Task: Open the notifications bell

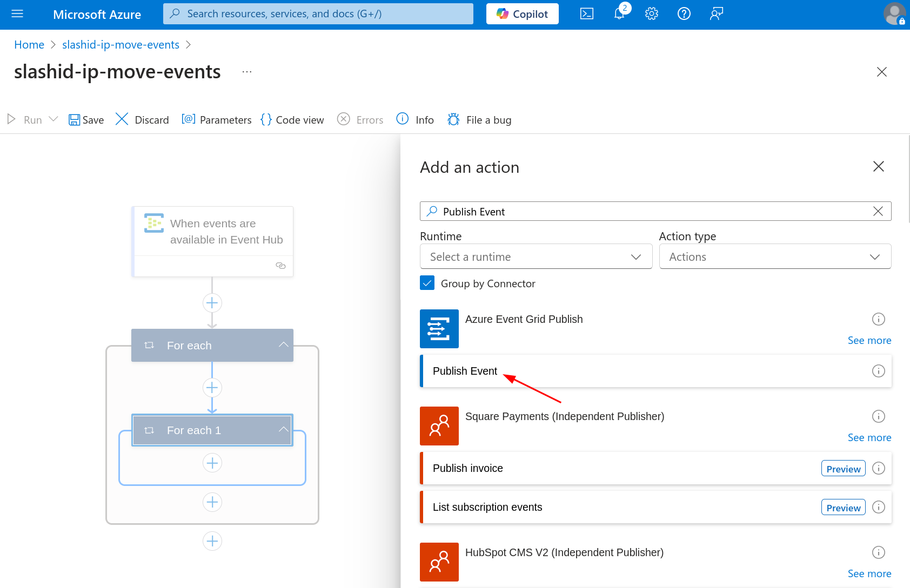Action: 619,13
